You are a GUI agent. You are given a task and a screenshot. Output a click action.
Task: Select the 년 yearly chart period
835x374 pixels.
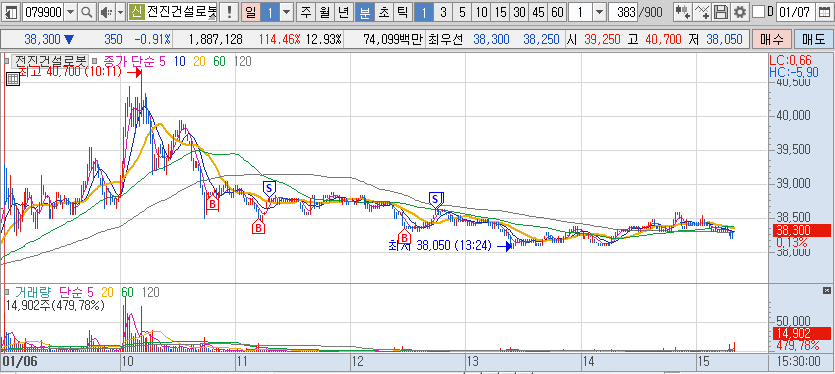point(343,12)
